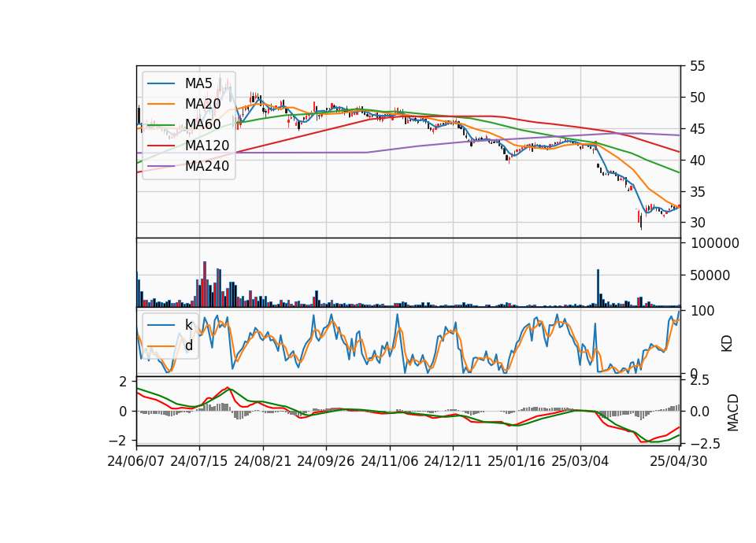Click the date label 24/09/26
The height and width of the screenshot is (543, 756).
click(326, 461)
